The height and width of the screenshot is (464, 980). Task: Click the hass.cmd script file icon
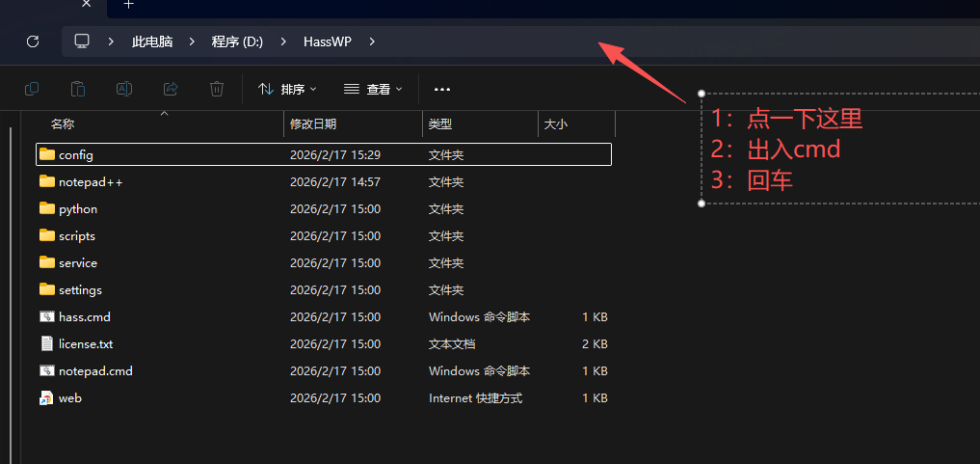[47, 316]
